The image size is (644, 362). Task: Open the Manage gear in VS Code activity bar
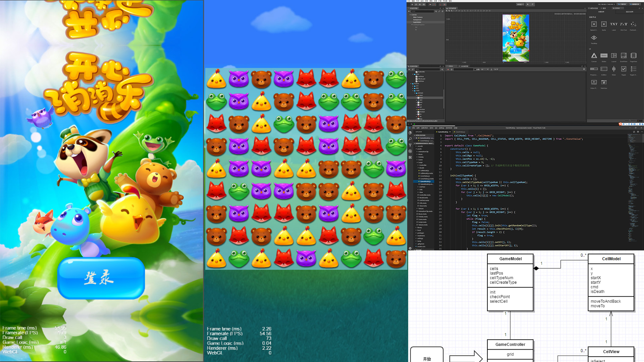coord(410,248)
